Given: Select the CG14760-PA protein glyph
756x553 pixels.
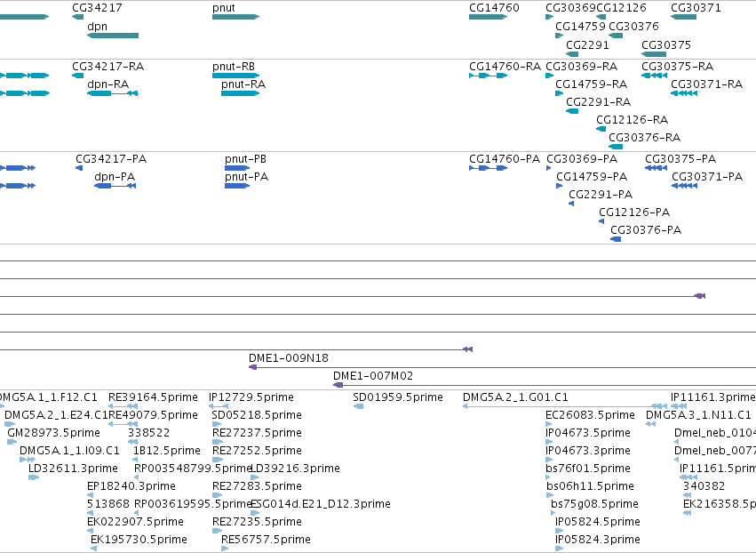Looking at the screenshot, I should (x=488, y=168).
